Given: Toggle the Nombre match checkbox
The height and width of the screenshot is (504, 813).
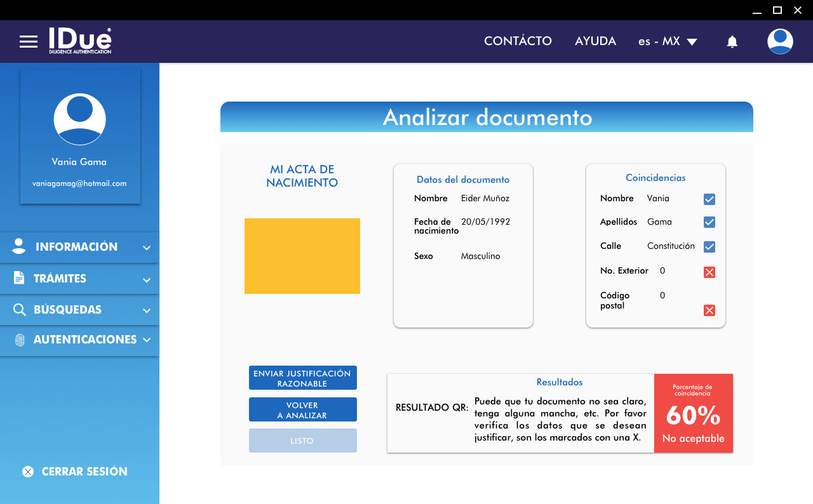Looking at the screenshot, I should point(709,199).
